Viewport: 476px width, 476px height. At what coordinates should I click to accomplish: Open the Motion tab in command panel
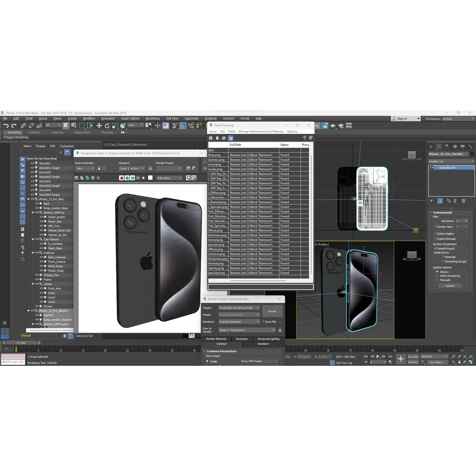pos(455,146)
